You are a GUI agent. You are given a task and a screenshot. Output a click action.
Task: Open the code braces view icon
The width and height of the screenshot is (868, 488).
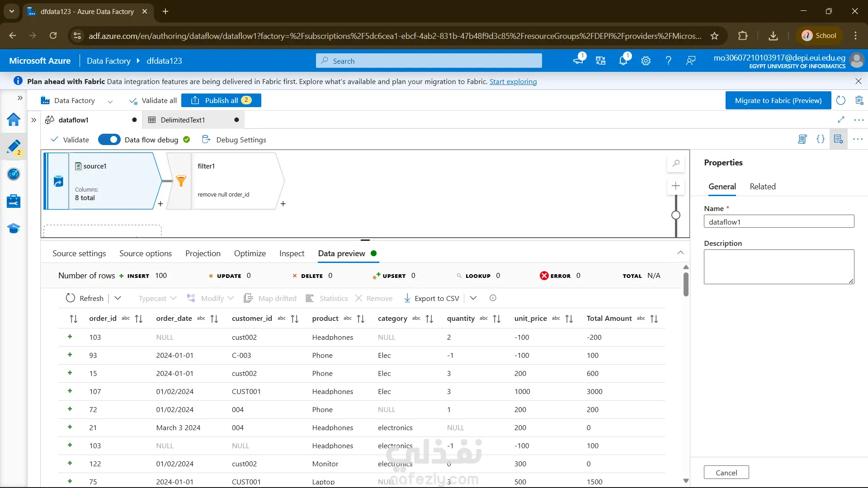coord(821,139)
